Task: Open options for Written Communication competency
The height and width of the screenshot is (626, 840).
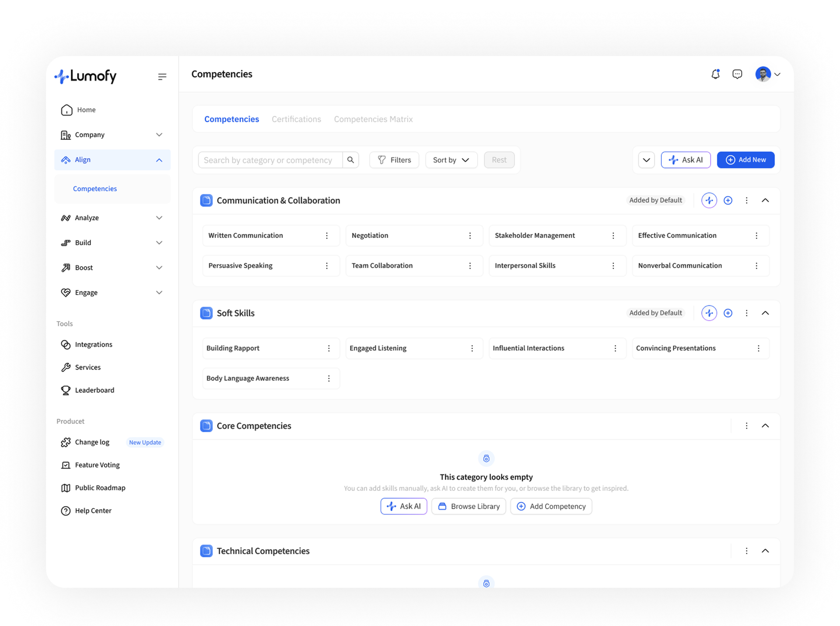Action: point(327,236)
